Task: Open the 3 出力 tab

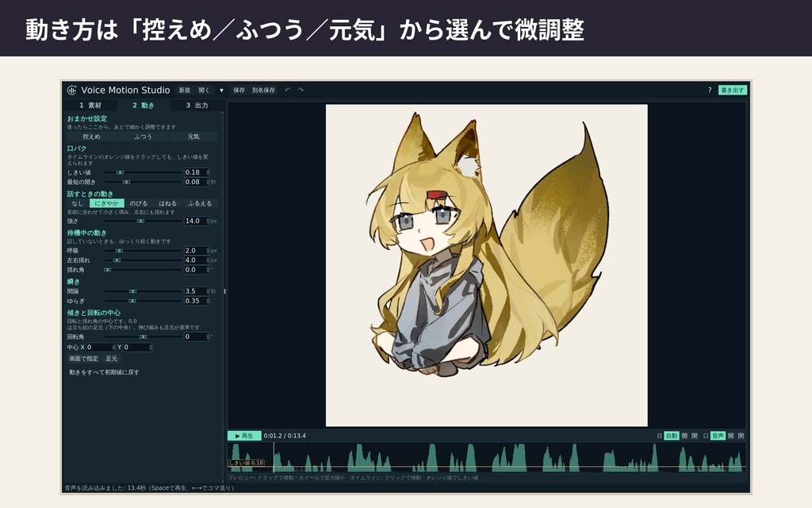Action: click(197, 106)
